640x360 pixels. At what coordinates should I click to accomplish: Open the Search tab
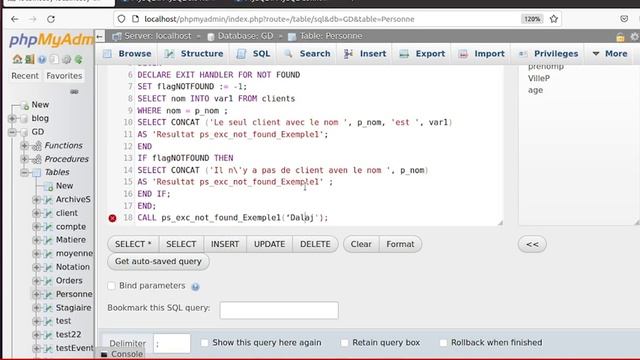click(307, 54)
